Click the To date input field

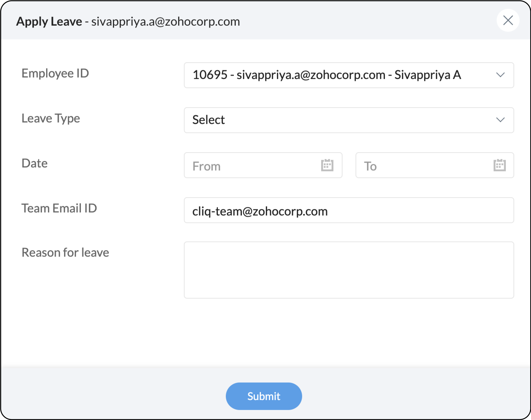click(x=435, y=165)
